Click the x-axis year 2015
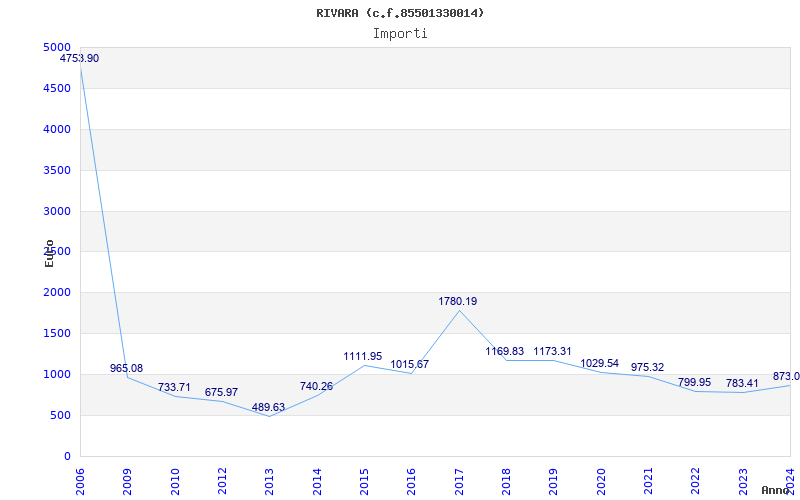Viewport: 800px width, 500px height. coord(364,481)
